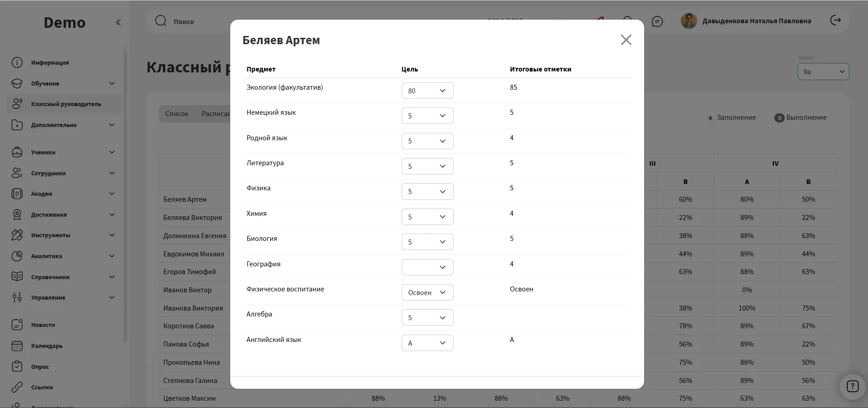This screenshot has height=408, width=868.
Task: Open the Класс 9а selector
Action: click(823, 72)
